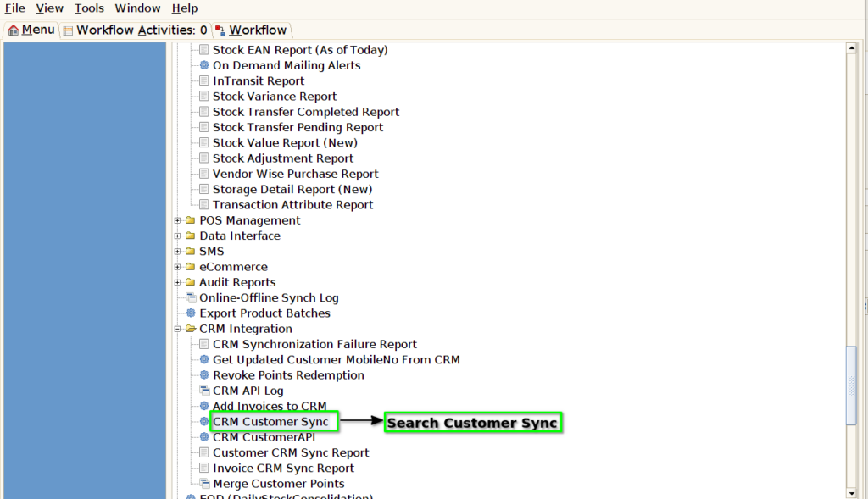Select 'Online-Offline Synch Log' row

pyautogui.click(x=269, y=297)
